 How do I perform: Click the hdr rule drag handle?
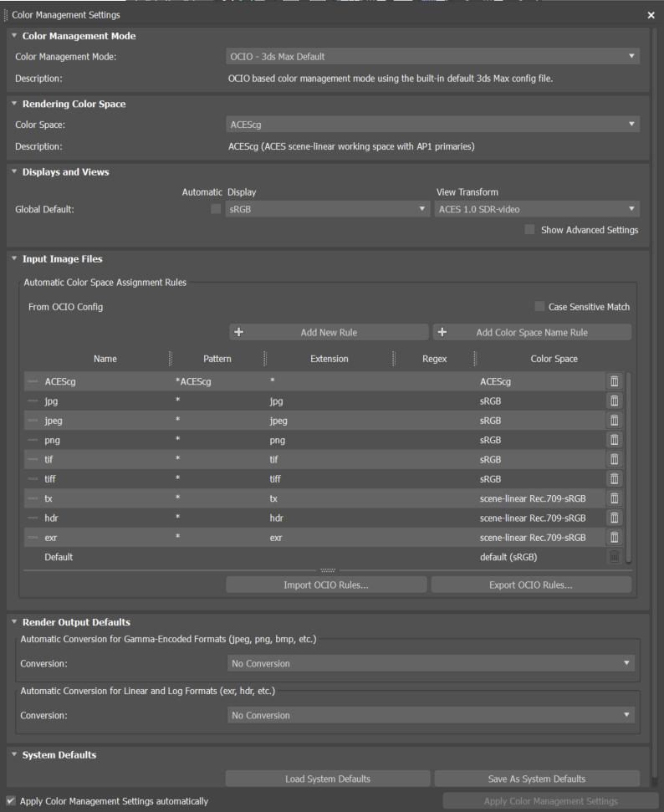(x=33, y=518)
